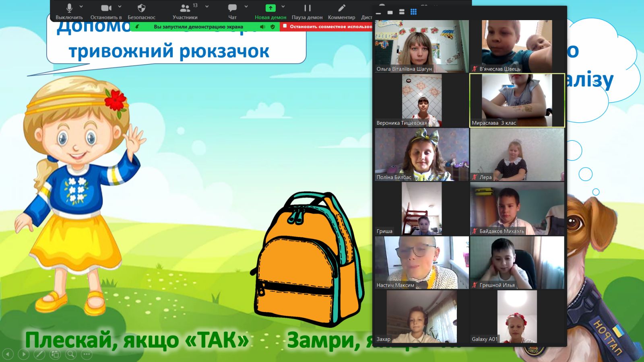Screen dimensions: 644x362
Task: Click muted mic icon beside Лера
Action: click(x=475, y=177)
